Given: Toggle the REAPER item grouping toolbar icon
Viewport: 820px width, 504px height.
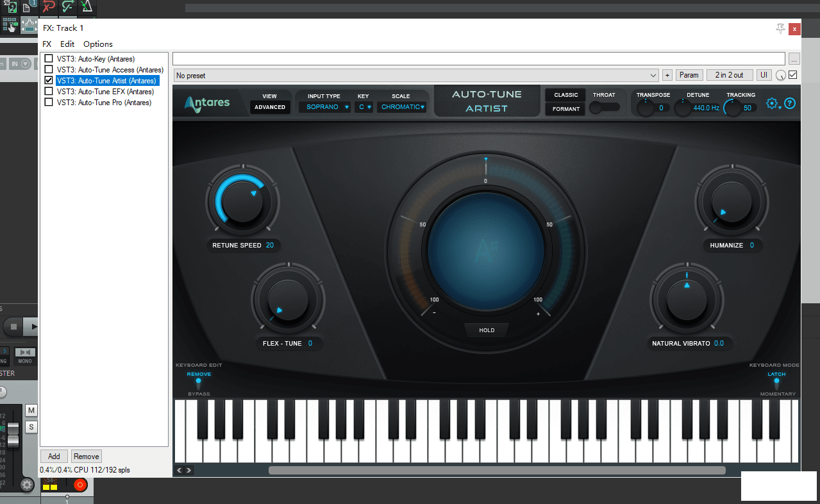Looking at the screenshot, I should pos(10,25).
